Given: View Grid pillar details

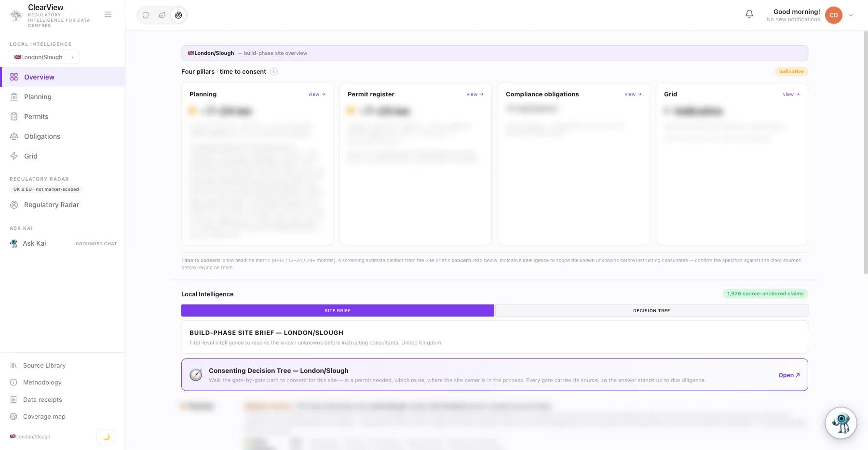Looking at the screenshot, I should click(x=791, y=94).
